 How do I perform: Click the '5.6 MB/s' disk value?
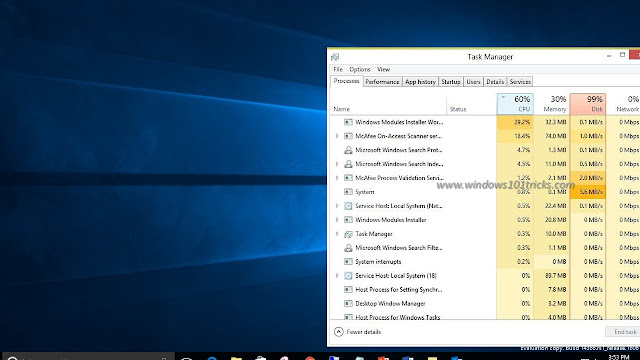591,192
